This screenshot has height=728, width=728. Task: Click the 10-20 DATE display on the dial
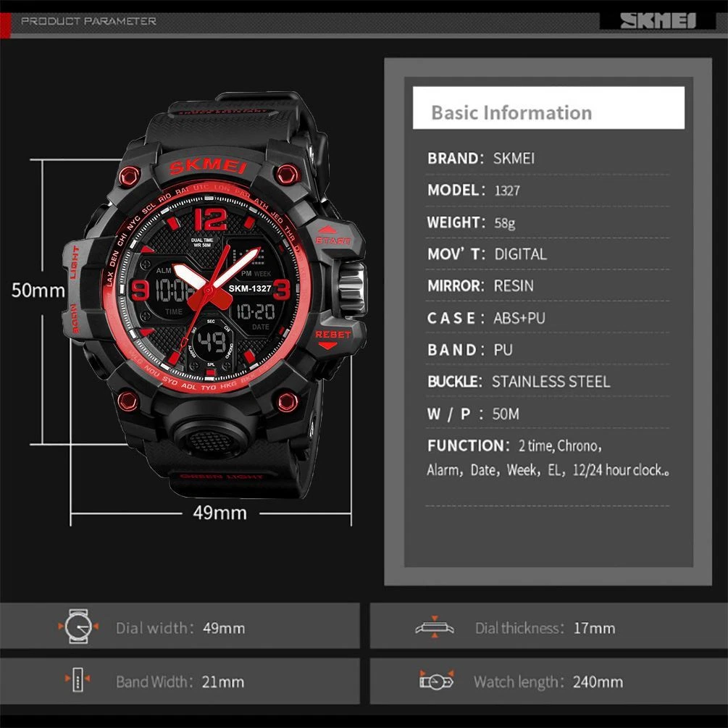pyautogui.click(x=256, y=316)
